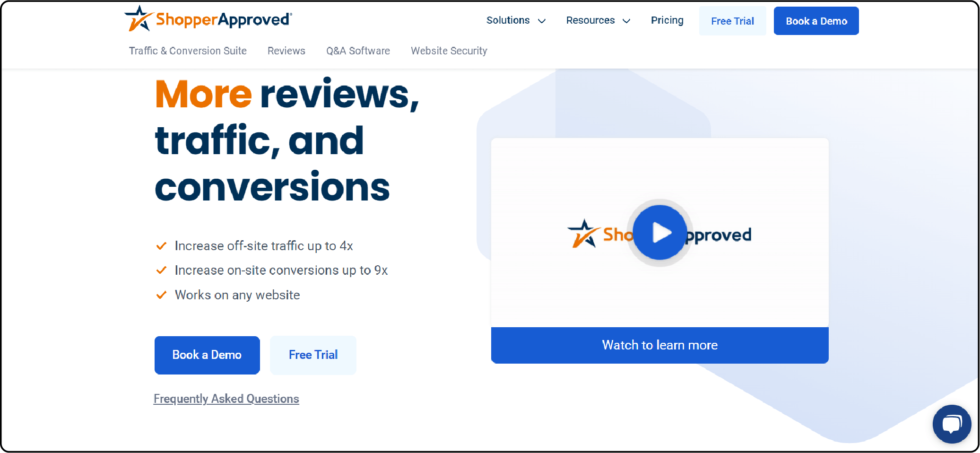
Task: Click the Watch to learn more bar
Action: (x=659, y=345)
